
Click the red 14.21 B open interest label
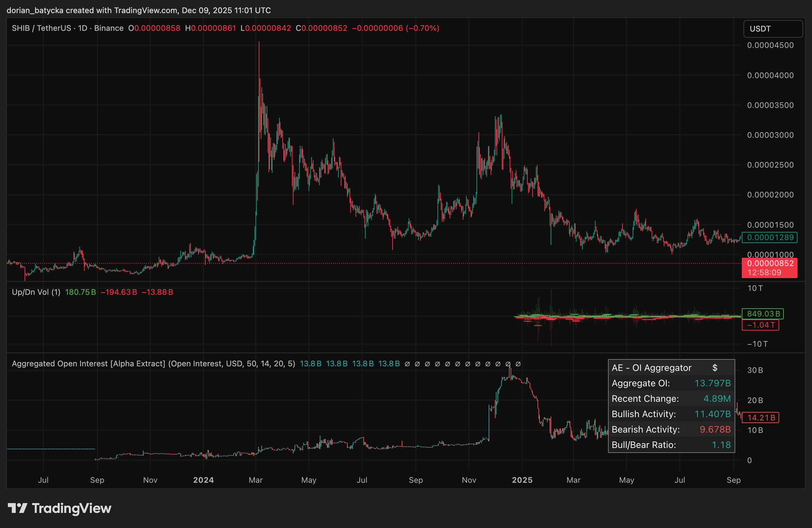(x=761, y=418)
